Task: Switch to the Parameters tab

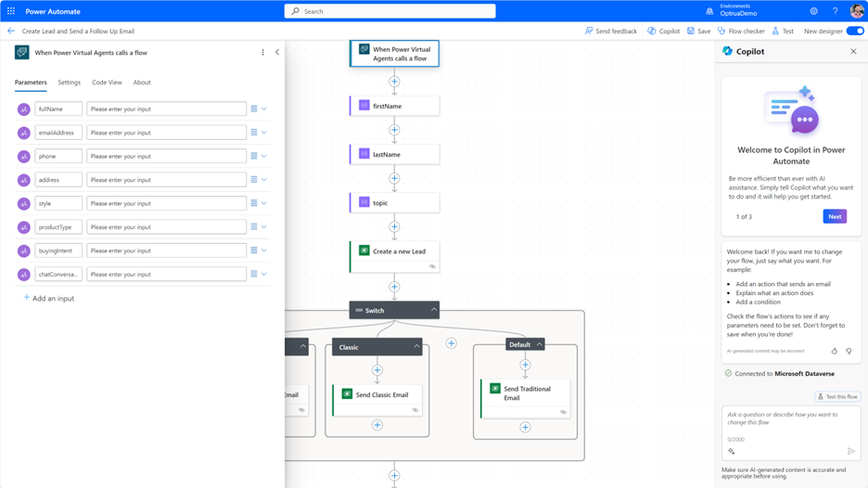Action: tap(31, 82)
